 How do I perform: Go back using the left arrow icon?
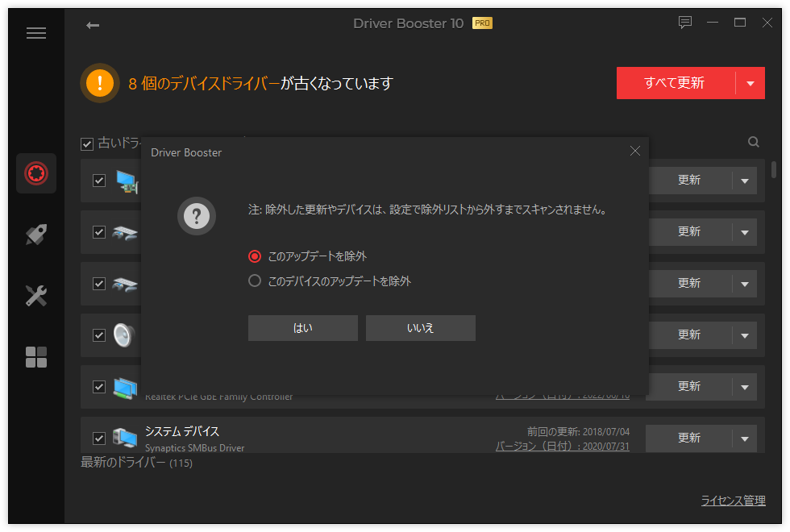pos(93,25)
